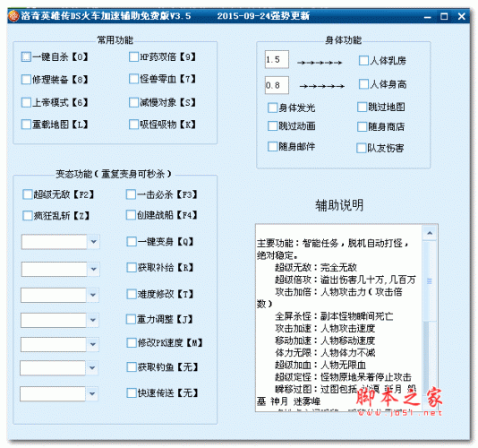Click the 辅助说明 heading
This screenshot has width=478, height=448.
pos(339,205)
